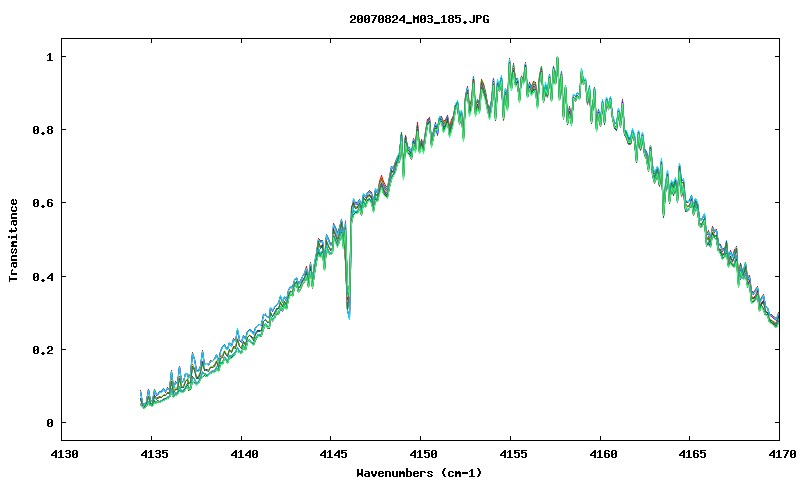Click the x-axis value 4140

[244, 454]
